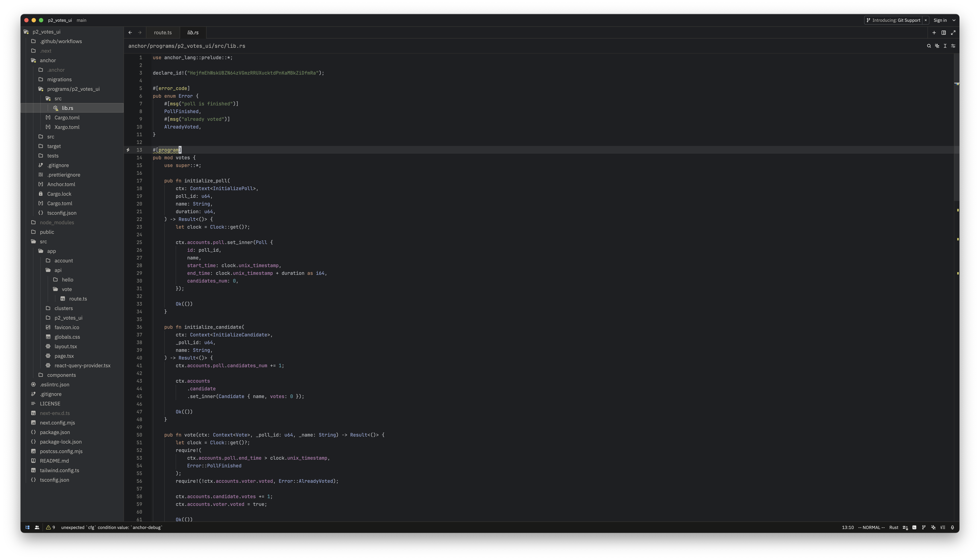980x560 pixels.
Task: Go forward with the right arrow
Action: [x=140, y=33]
